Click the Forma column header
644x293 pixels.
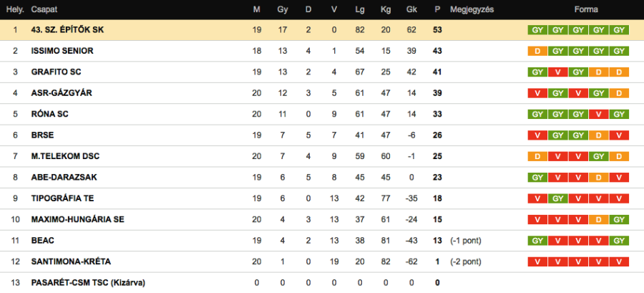[585, 10]
